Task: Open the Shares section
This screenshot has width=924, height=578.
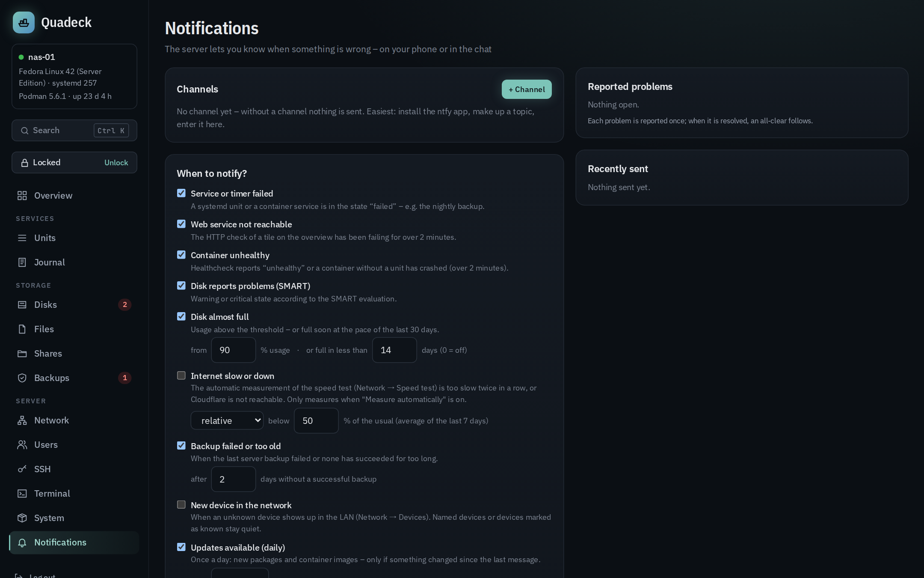Action: [74, 354]
